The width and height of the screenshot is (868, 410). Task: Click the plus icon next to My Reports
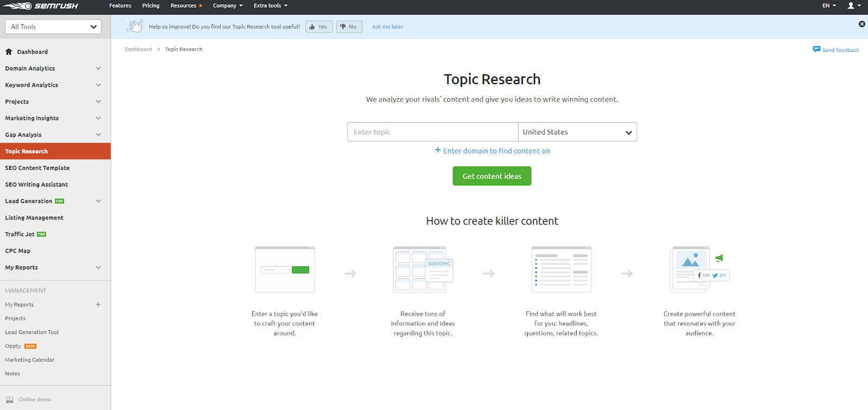(x=98, y=305)
